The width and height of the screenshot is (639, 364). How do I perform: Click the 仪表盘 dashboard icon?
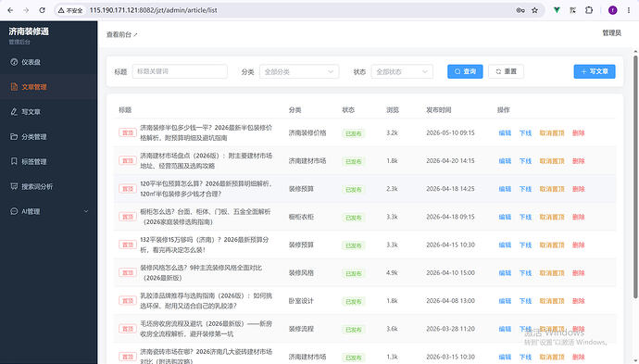(x=14, y=62)
